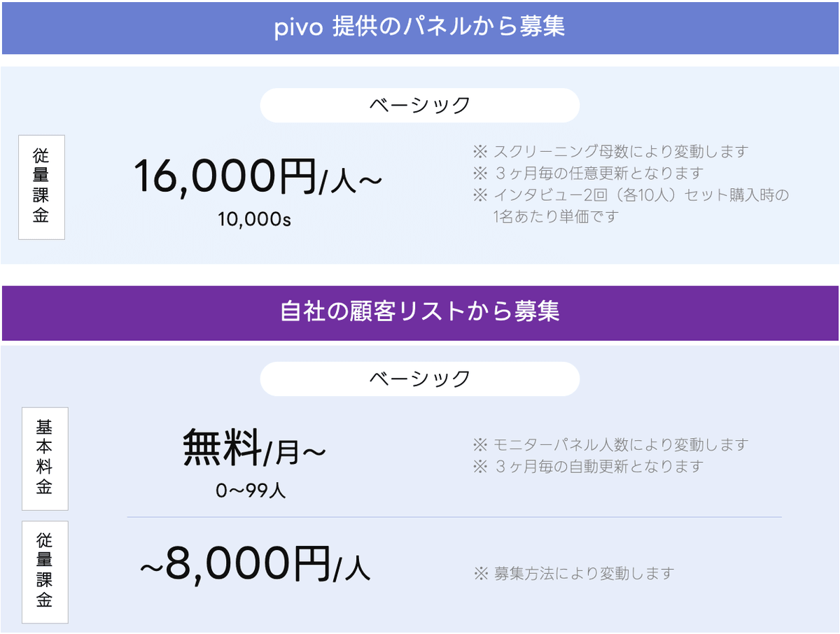Click the 10,000s text below the price
Screen dimensions: 840x634
[x=254, y=219]
